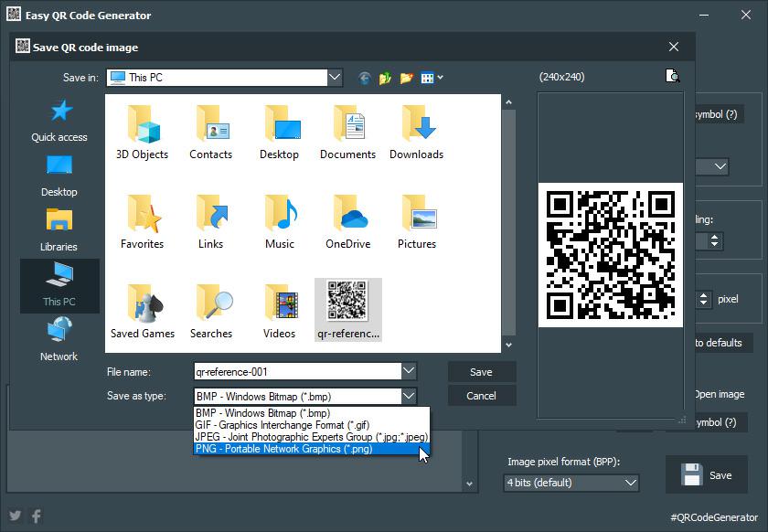
Task: Click the preview magnifier icon
Action: (x=673, y=76)
